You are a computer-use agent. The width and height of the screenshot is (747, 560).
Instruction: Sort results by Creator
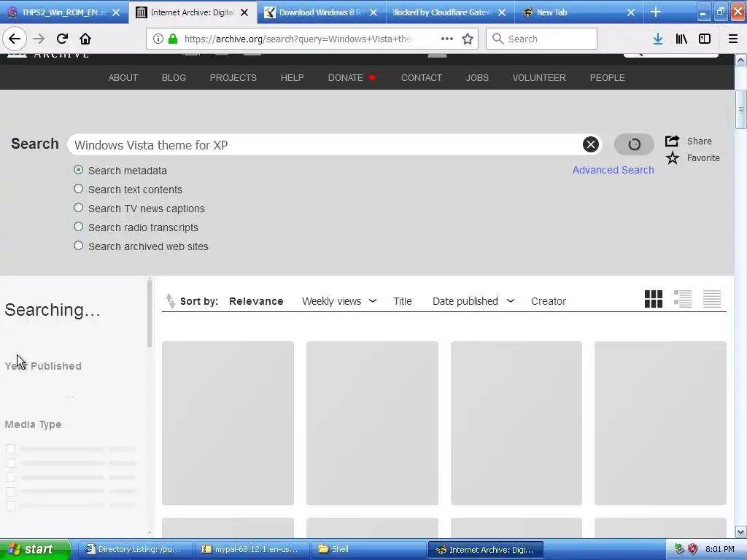549,301
